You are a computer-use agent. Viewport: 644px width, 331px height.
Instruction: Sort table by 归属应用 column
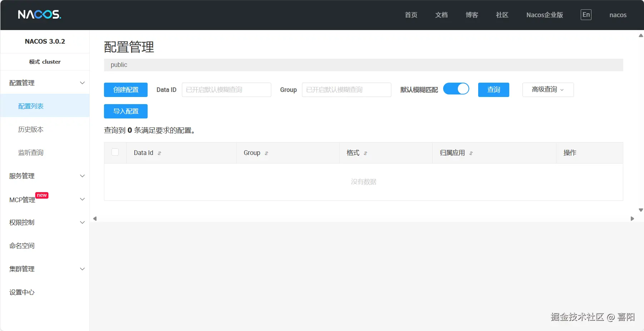471,153
